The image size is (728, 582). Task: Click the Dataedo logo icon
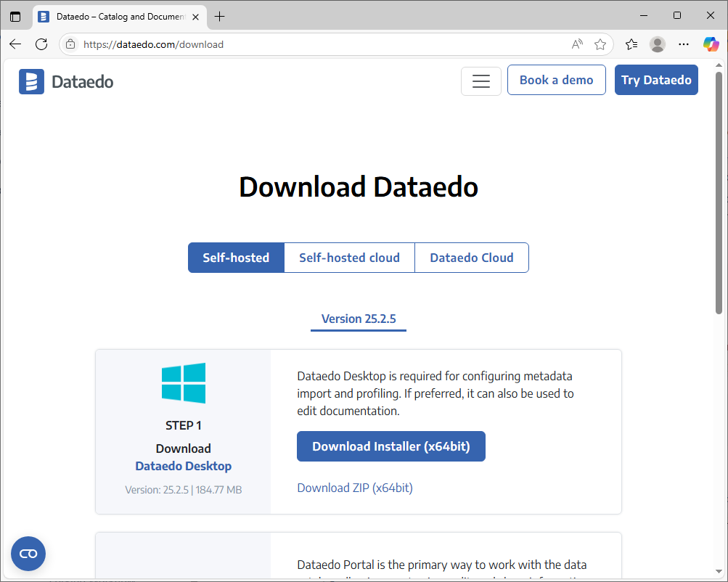click(31, 82)
